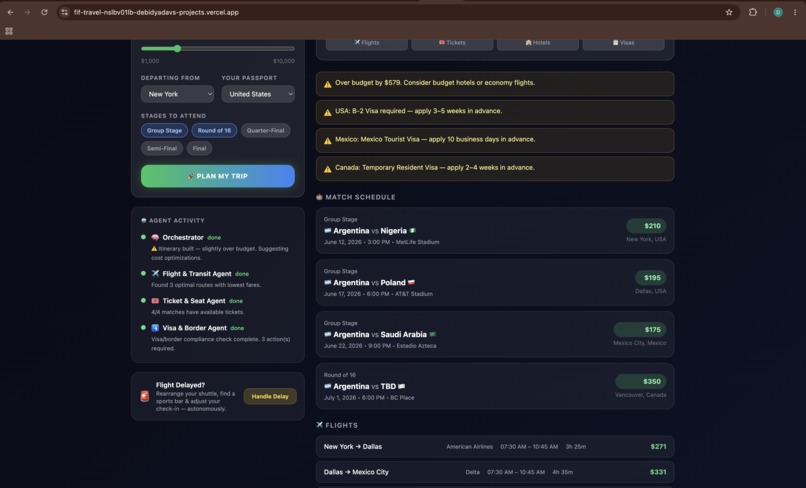The height and width of the screenshot is (488, 806).
Task: Reload the page with the refresh icon
Action: 44,12
